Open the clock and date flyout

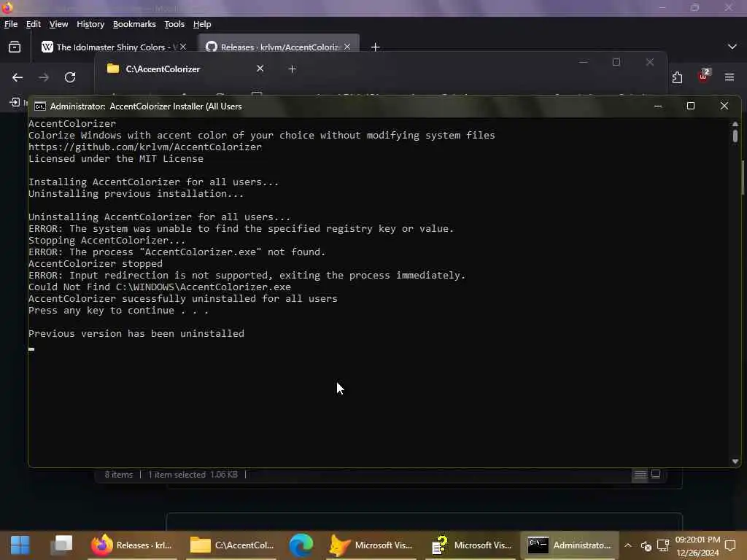click(x=697, y=545)
